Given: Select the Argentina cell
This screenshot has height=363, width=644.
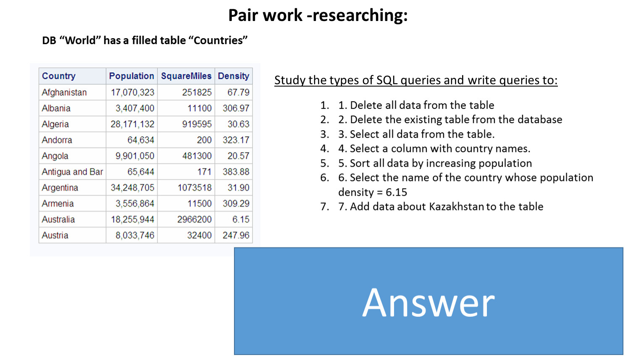Looking at the screenshot, I should [72, 188].
